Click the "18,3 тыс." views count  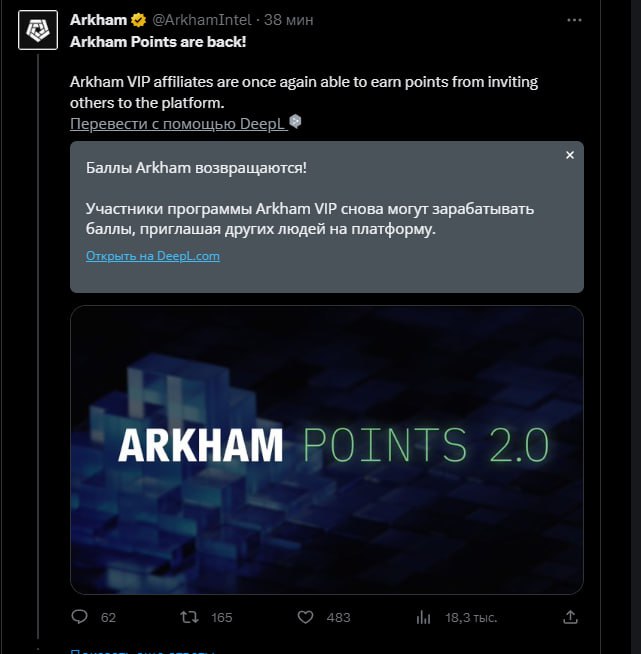(x=471, y=618)
